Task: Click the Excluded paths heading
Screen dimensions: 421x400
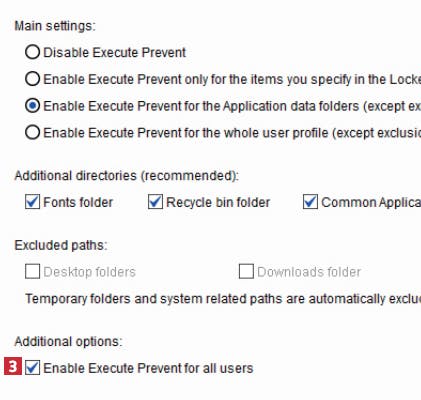Action: [61, 245]
